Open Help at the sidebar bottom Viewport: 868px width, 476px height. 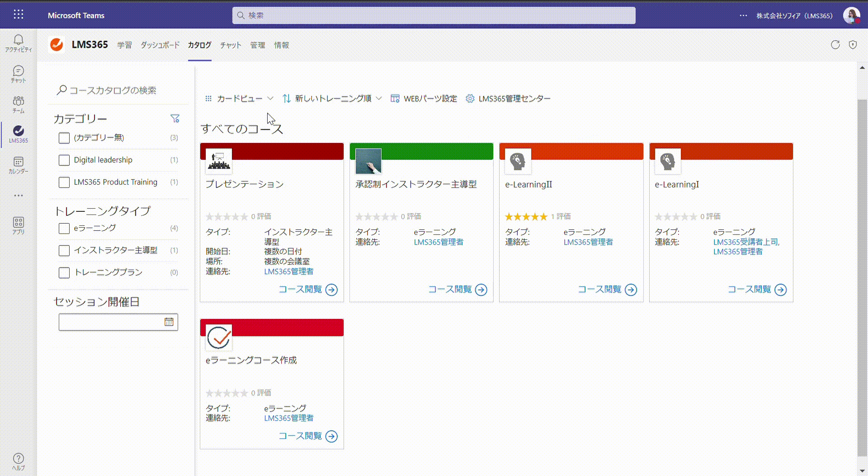(x=19, y=462)
